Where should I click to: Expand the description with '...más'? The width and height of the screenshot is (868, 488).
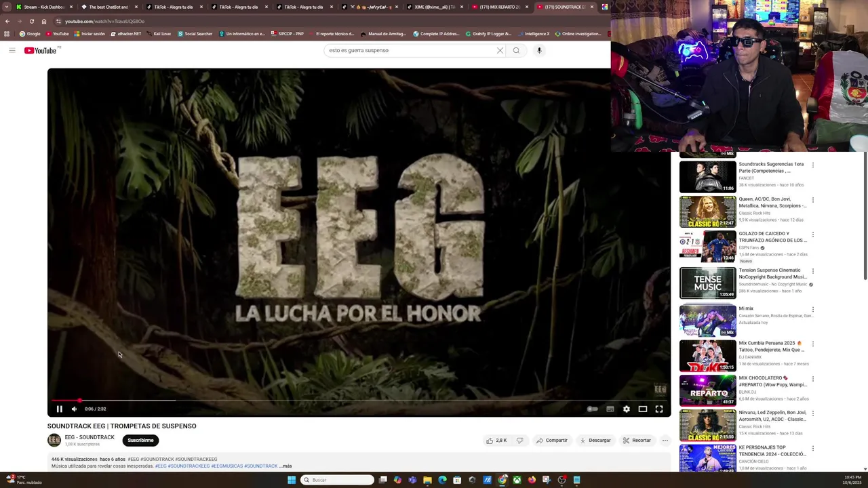point(285,466)
